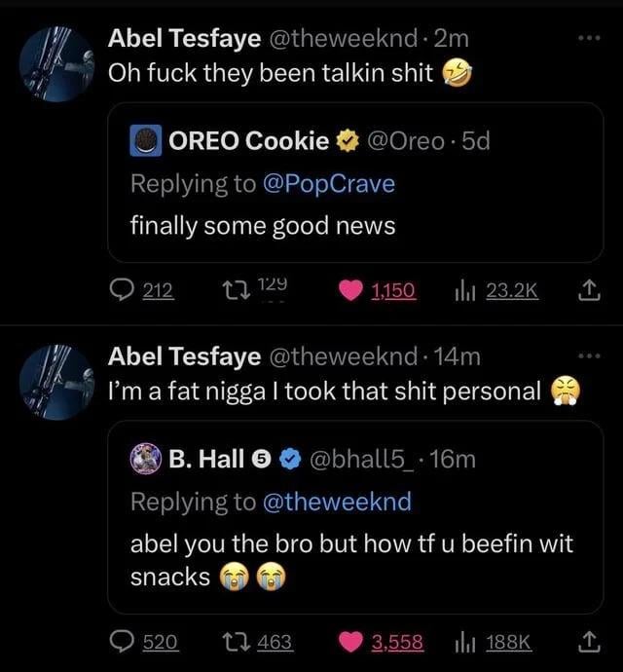Open Abel Tesfaye's avatar on first tweet

[x=56, y=64]
